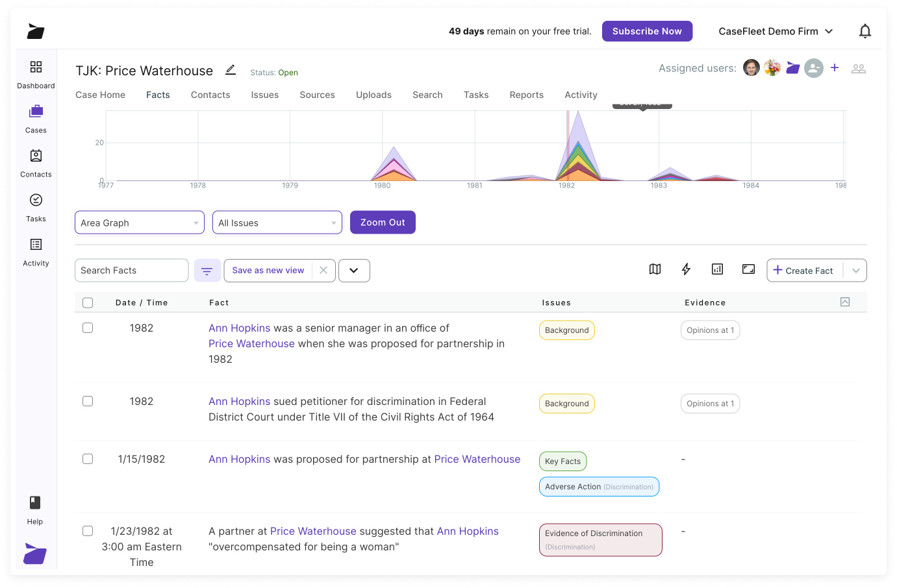
Task: Check the select-all facts checkbox
Action: point(88,302)
